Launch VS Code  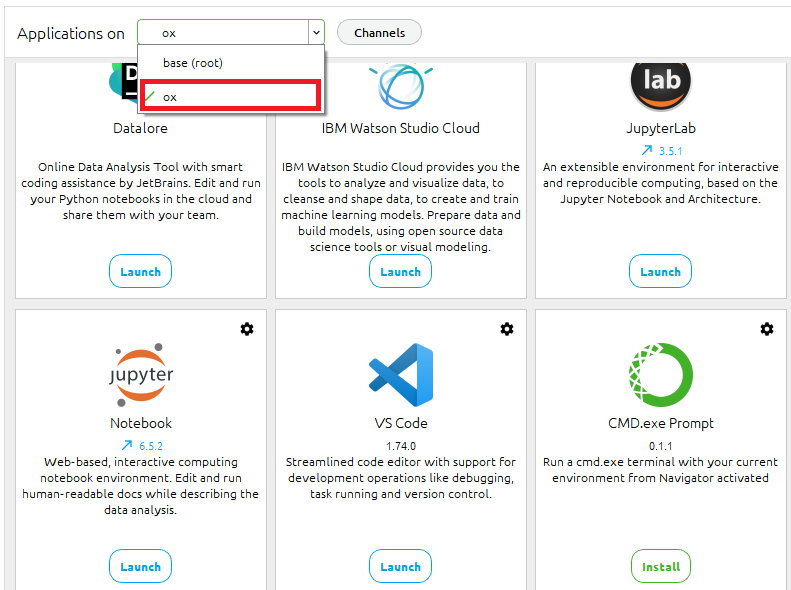click(x=401, y=566)
